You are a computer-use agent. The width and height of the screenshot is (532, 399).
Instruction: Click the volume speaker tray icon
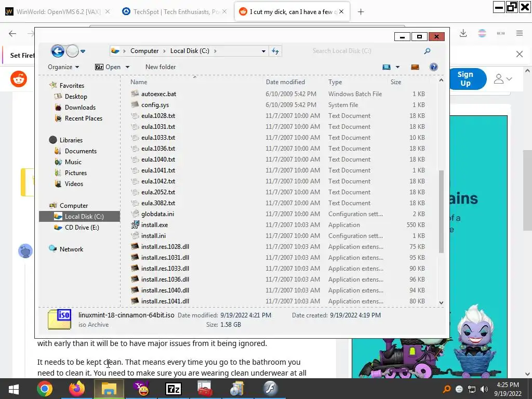pos(484,389)
